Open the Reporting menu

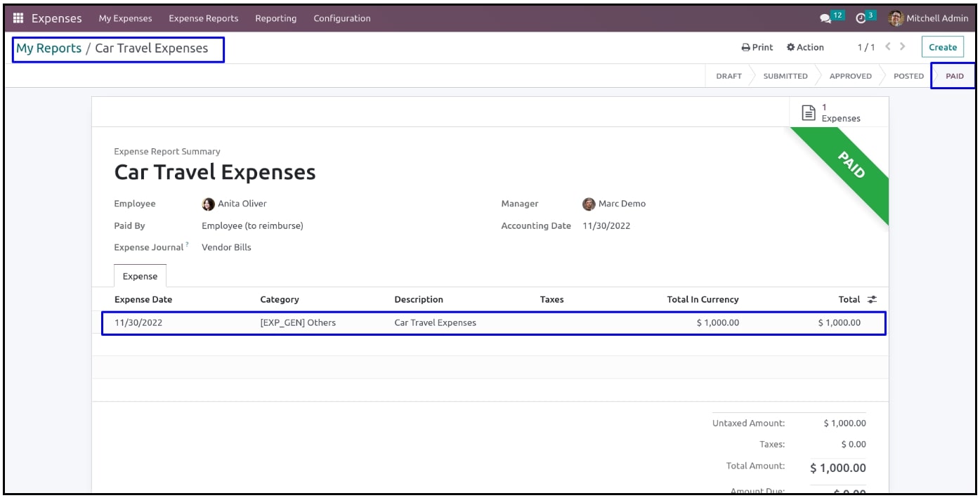275,18
